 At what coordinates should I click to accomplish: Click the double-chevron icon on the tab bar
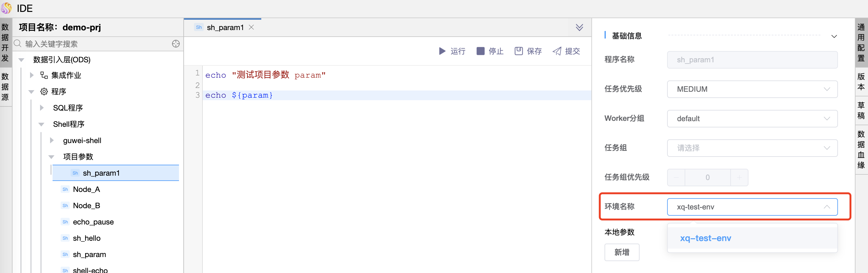579,27
